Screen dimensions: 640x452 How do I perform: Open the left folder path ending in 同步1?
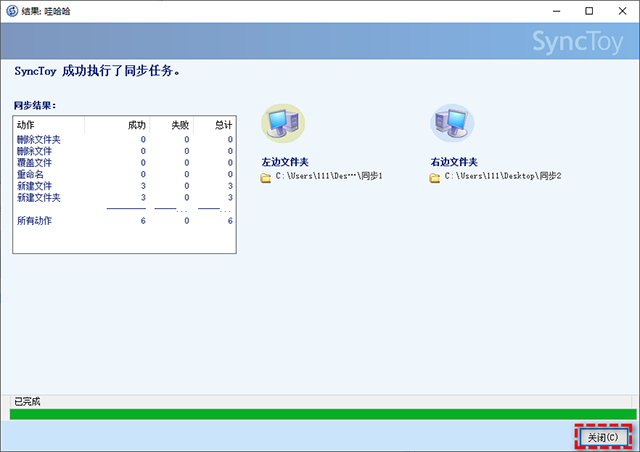click(x=329, y=177)
